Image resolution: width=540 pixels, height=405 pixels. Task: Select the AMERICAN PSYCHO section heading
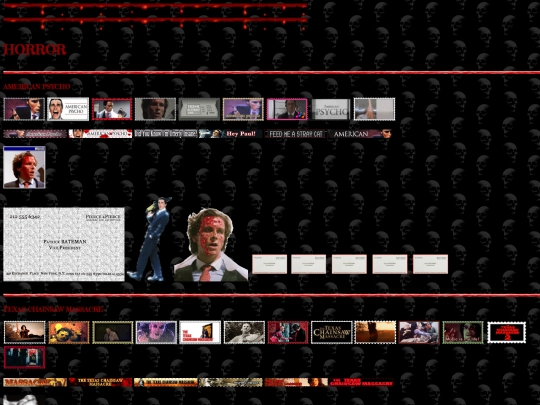(37, 86)
